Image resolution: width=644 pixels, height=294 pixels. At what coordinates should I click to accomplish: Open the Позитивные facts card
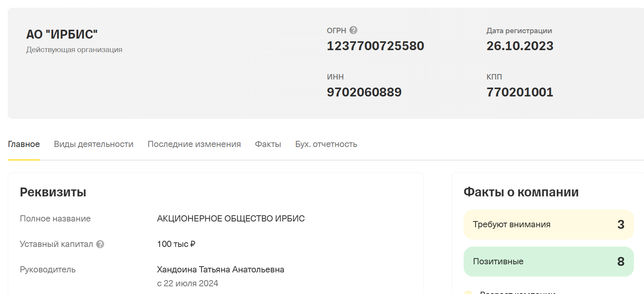click(x=549, y=262)
